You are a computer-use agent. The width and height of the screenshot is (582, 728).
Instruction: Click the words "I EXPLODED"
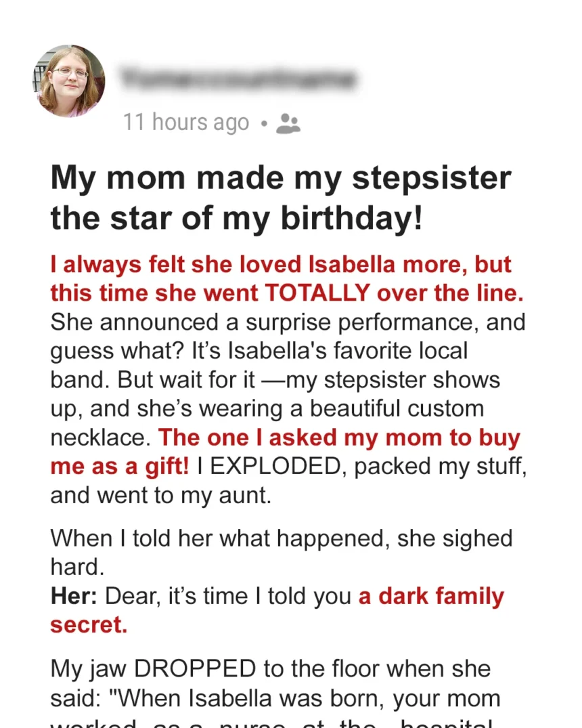269,466
